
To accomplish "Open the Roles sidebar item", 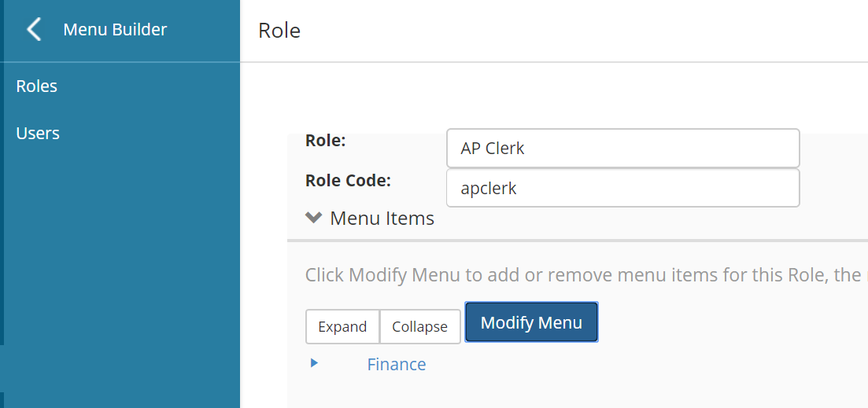I will (37, 86).
